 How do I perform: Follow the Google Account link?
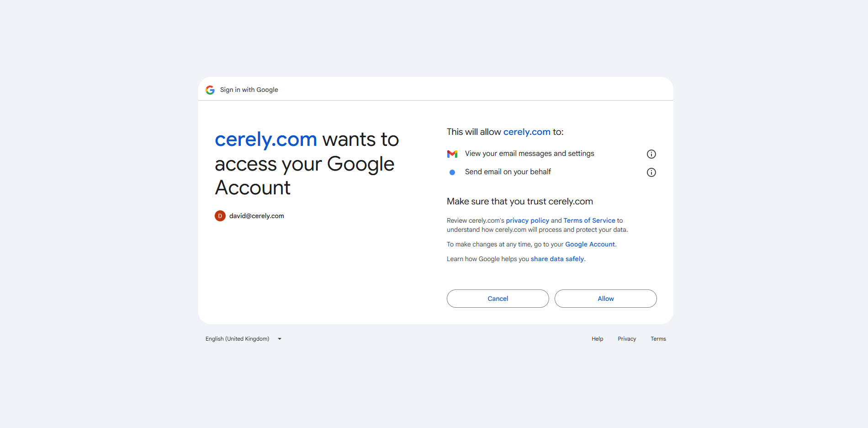click(x=590, y=244)
